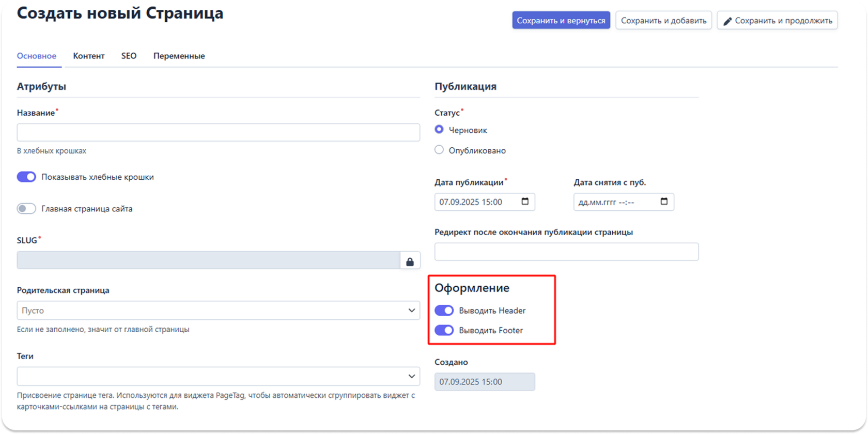
Task: Switch to the Контент tab
Action: click(x=89, y=56)
